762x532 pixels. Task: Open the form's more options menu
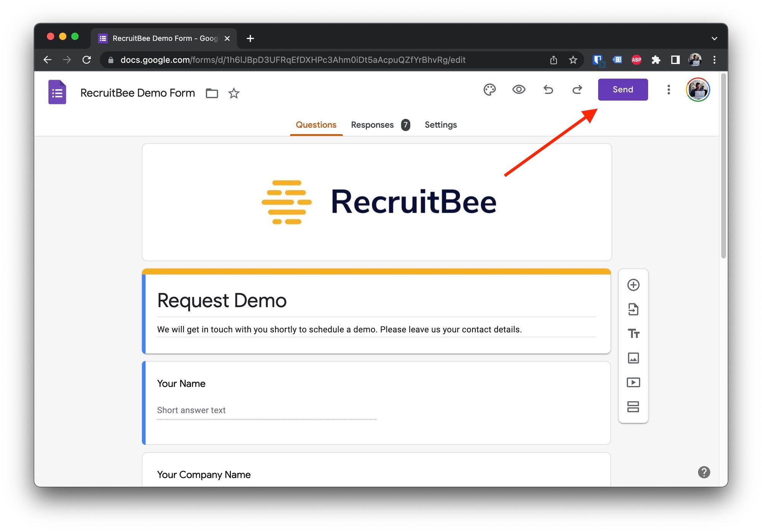pos(669,90)
